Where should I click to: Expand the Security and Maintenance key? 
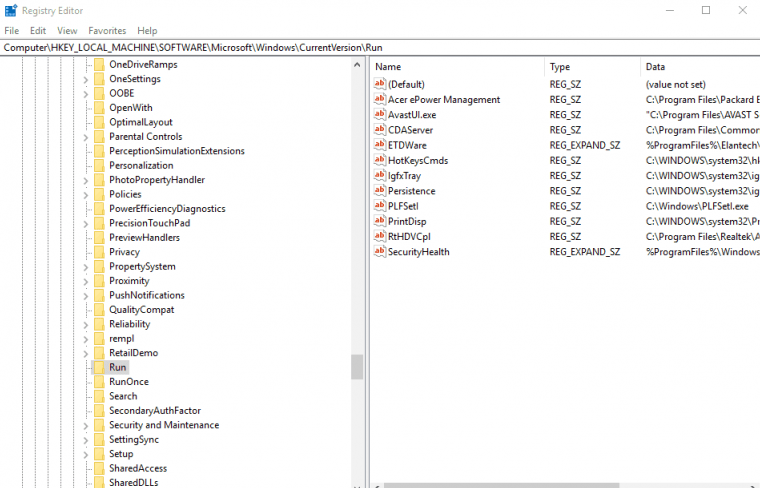click(x=86, y=425)
